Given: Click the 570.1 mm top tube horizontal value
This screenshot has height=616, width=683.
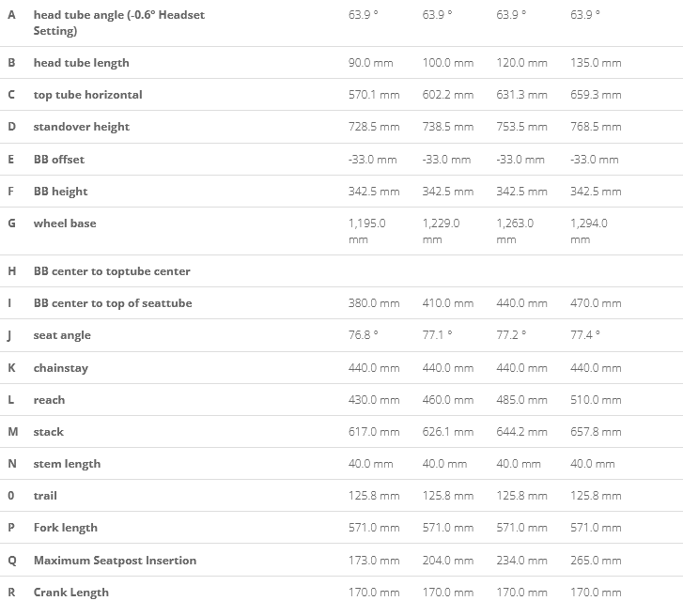Looking at the screenshot, I should 374,95.
